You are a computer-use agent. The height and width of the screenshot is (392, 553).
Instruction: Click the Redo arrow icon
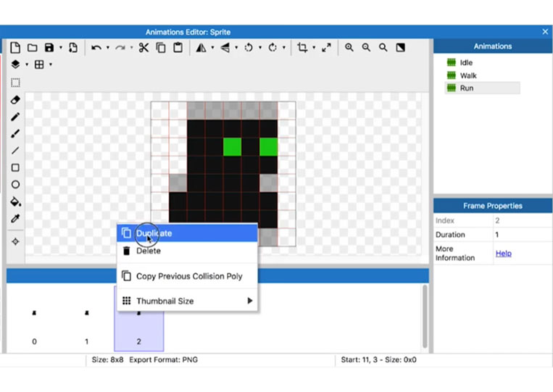pyautogui.click(x=120, y=48)
